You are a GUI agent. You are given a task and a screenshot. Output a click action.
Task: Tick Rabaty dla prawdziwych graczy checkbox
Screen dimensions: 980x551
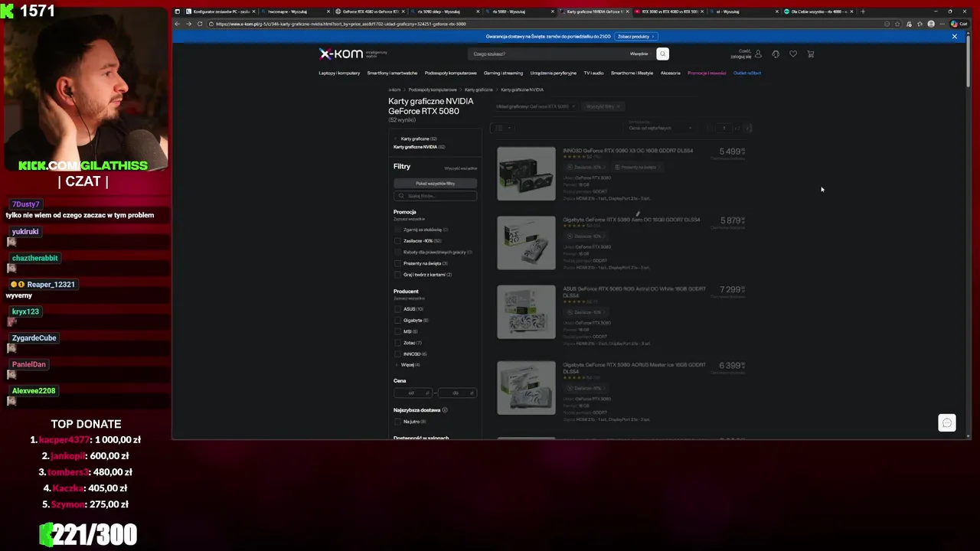397,252
